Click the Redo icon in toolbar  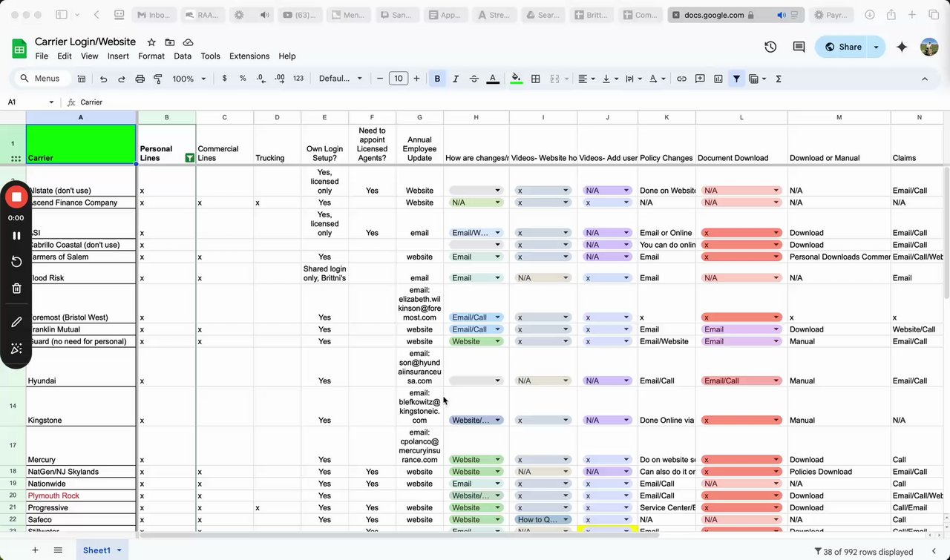pos(121,79)
